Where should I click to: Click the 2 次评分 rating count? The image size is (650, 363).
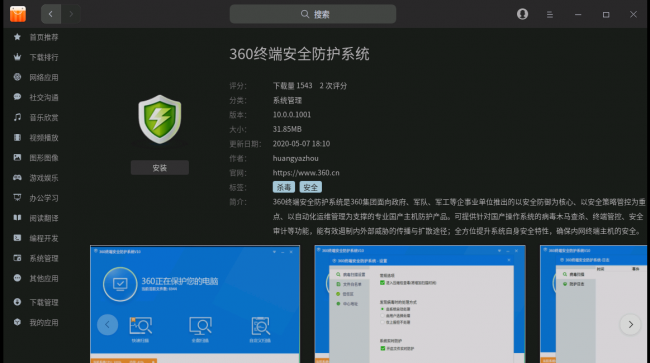click(x=333, y=86)
